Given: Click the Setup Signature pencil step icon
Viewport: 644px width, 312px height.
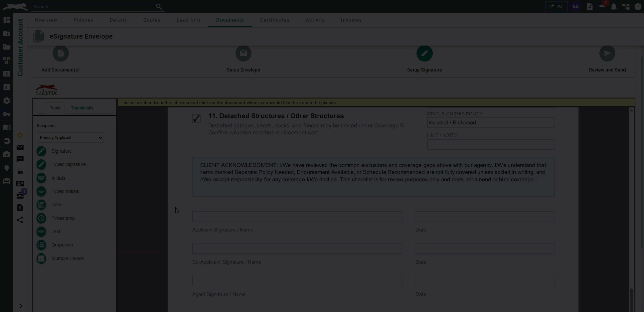Looking at the screenshot, I should coord(425,53).
